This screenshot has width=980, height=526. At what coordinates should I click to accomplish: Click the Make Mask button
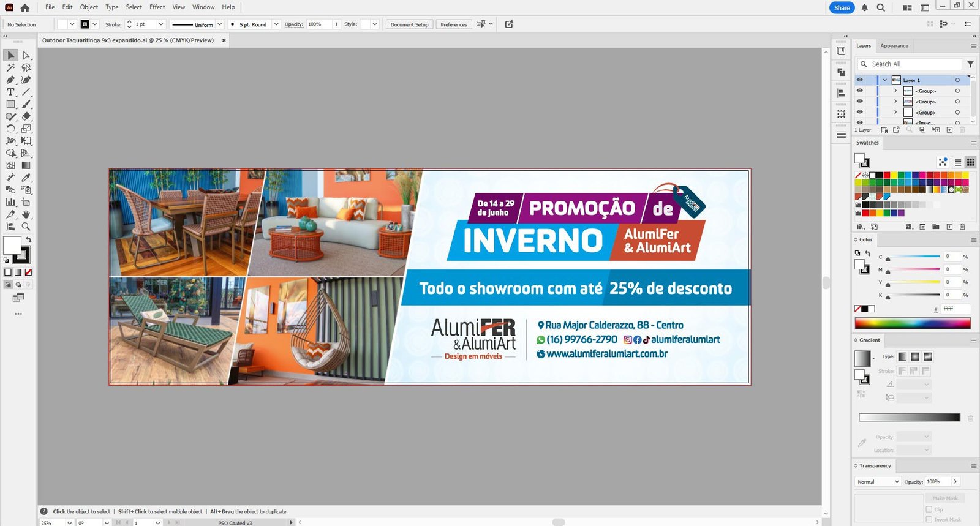(945, 498)
